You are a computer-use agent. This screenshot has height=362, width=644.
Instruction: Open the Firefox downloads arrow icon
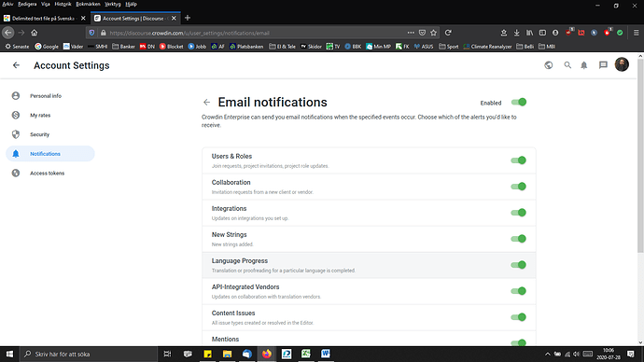(517, 33)
